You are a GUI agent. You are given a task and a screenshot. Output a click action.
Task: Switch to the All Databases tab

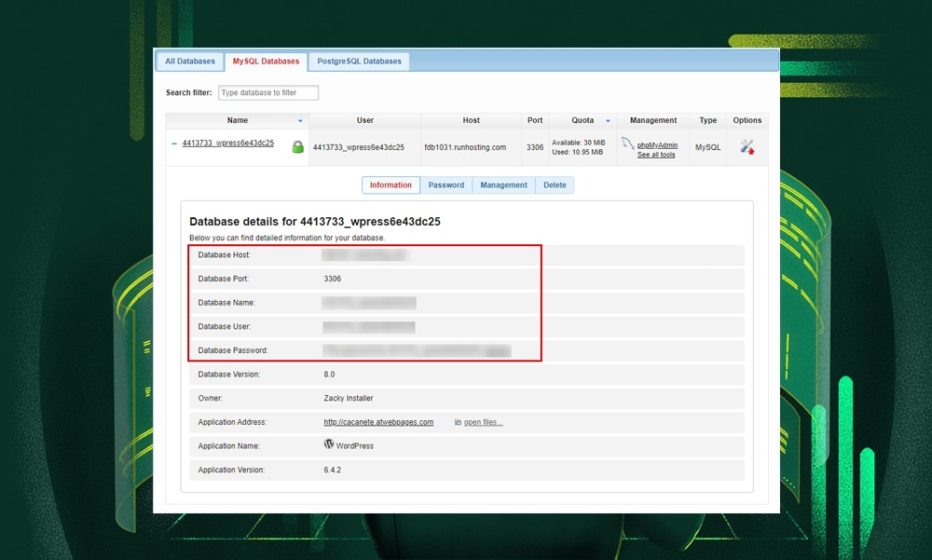coord(189,61)
